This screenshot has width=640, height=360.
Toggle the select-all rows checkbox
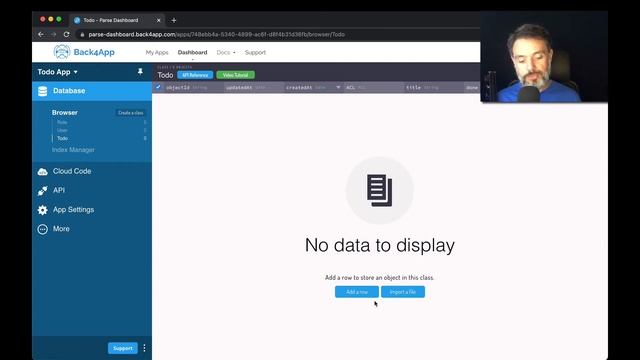[x=158, y=87]
